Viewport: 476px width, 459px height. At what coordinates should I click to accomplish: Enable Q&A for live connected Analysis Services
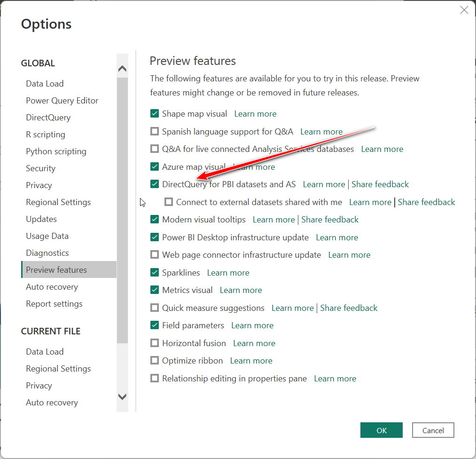[155, 149]
